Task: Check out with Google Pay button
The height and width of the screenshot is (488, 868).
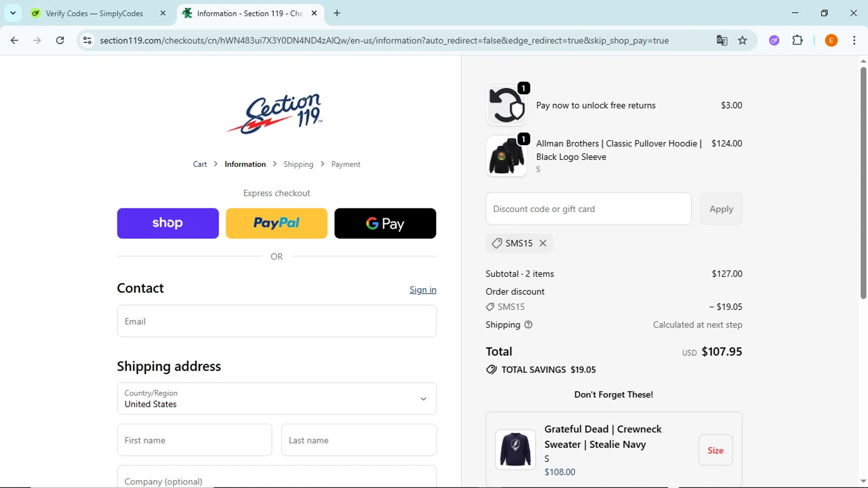Action: pos(385,223)
